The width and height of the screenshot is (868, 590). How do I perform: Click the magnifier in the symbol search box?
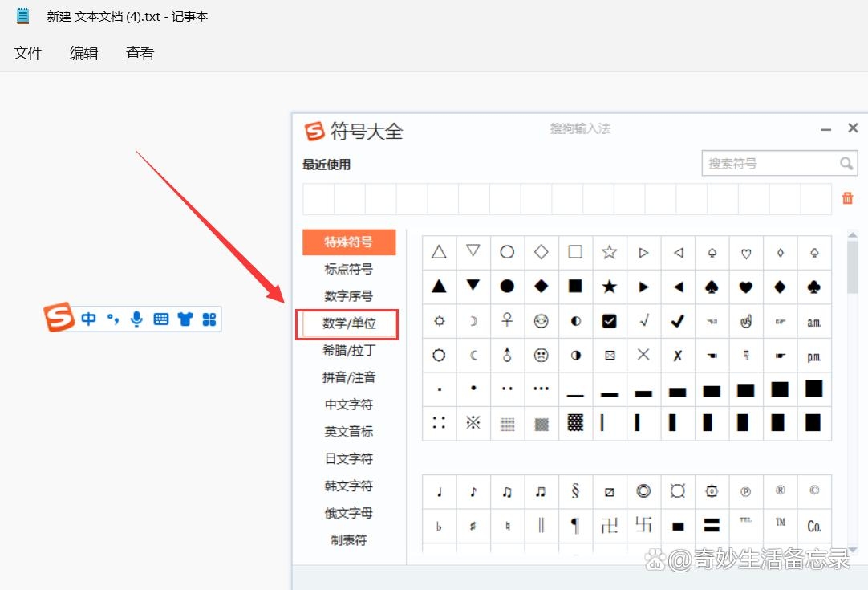(x=847, y=163)
